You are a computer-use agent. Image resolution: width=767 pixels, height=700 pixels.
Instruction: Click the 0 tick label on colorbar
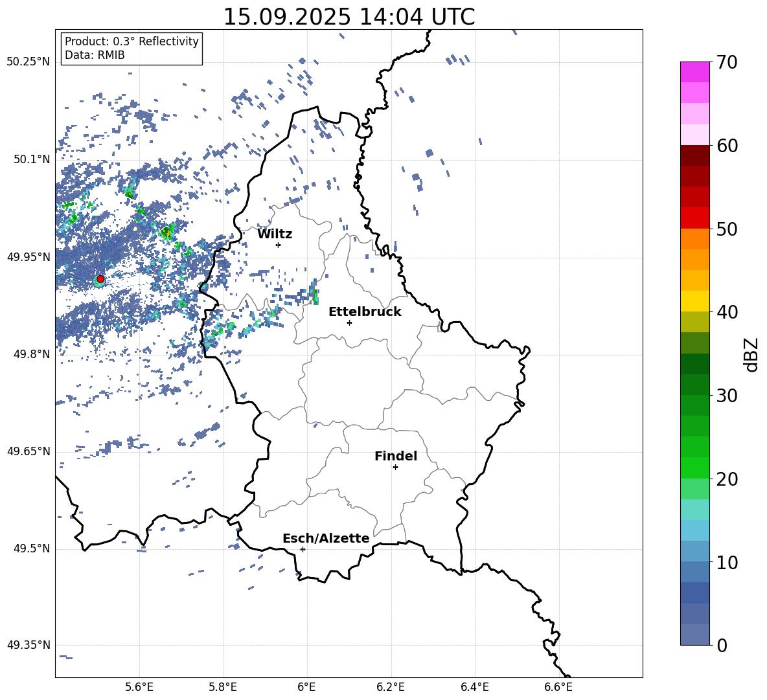[x=722, y=645]
